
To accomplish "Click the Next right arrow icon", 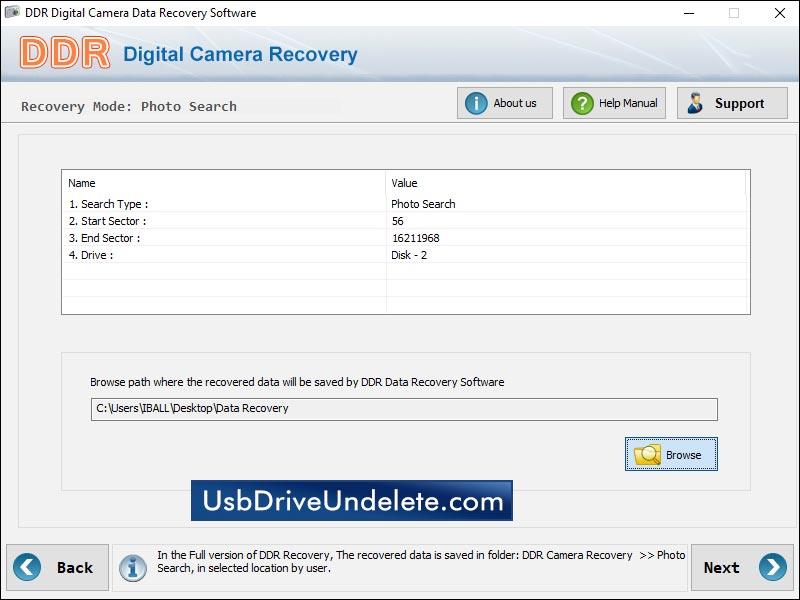I will (772, 567).
